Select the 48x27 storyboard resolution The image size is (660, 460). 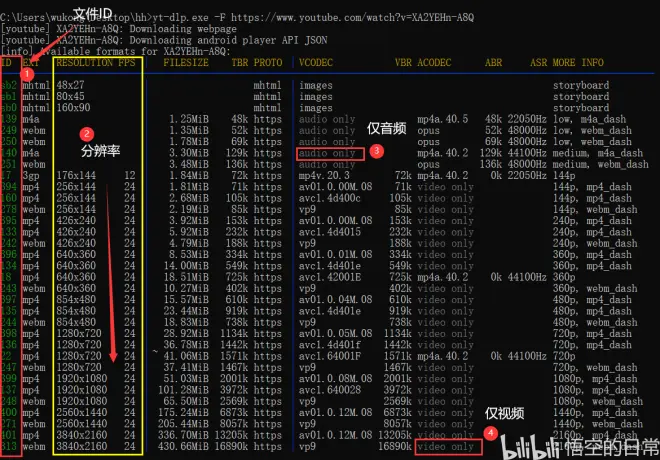click(70, 85)
